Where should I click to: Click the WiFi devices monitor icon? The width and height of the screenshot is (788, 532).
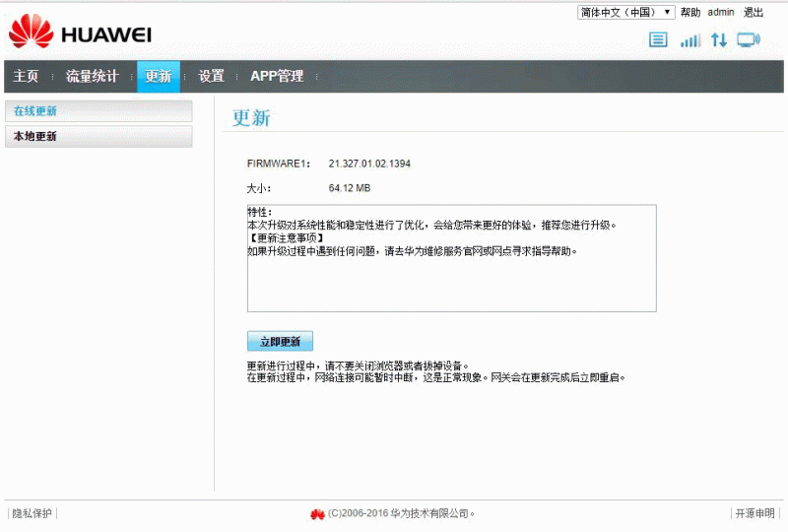click(749, 39)
